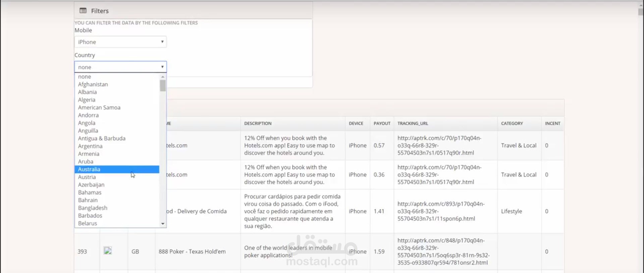Click payout value 0.57

pos(379,145)
